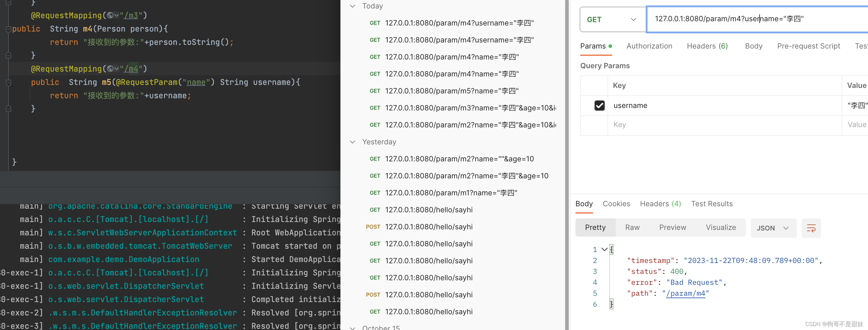Viewport: 868px width, 330px height.
Task: Collapse JSON response object at line 1
Action: coord(604,249)
